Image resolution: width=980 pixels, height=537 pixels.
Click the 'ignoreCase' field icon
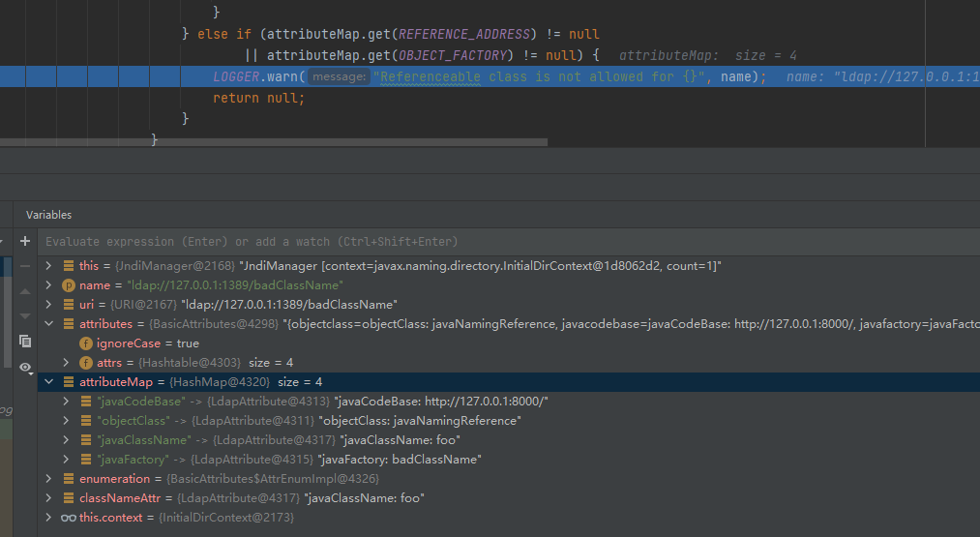(86, 343)
